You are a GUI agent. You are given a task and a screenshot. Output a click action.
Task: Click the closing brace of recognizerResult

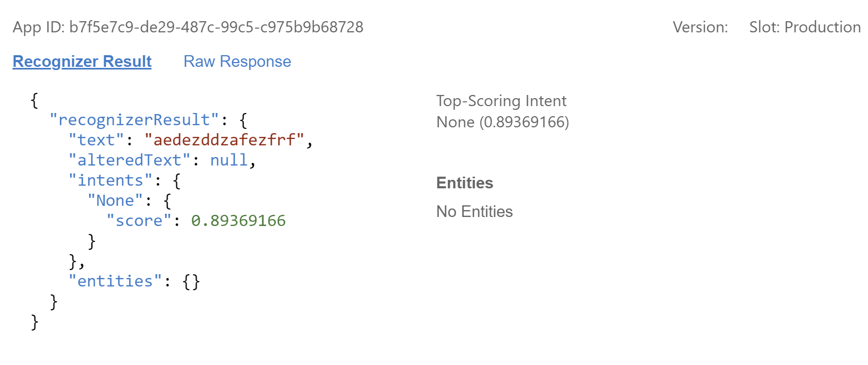53,301
